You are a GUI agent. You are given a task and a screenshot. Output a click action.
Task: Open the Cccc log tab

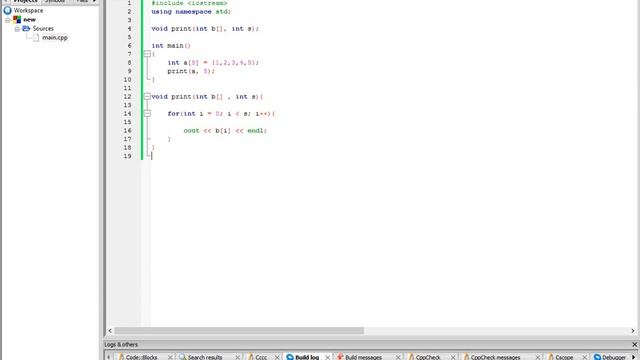click(261, 357)
